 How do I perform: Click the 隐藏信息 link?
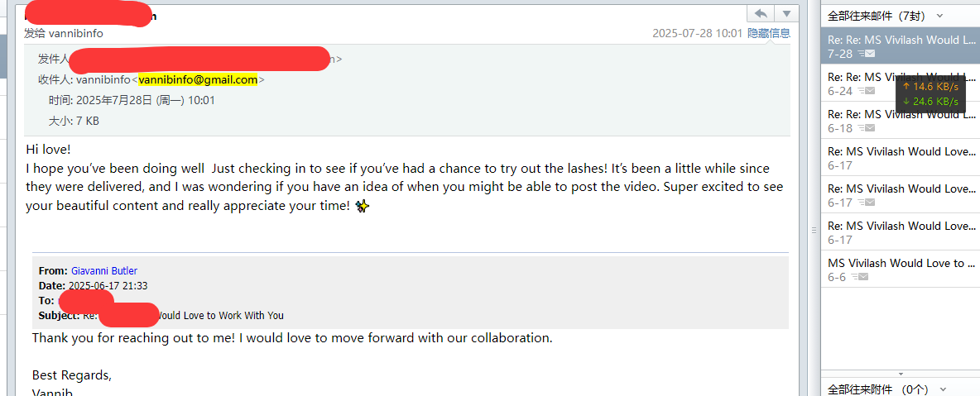pyautogui.click(x=769, y=33)
